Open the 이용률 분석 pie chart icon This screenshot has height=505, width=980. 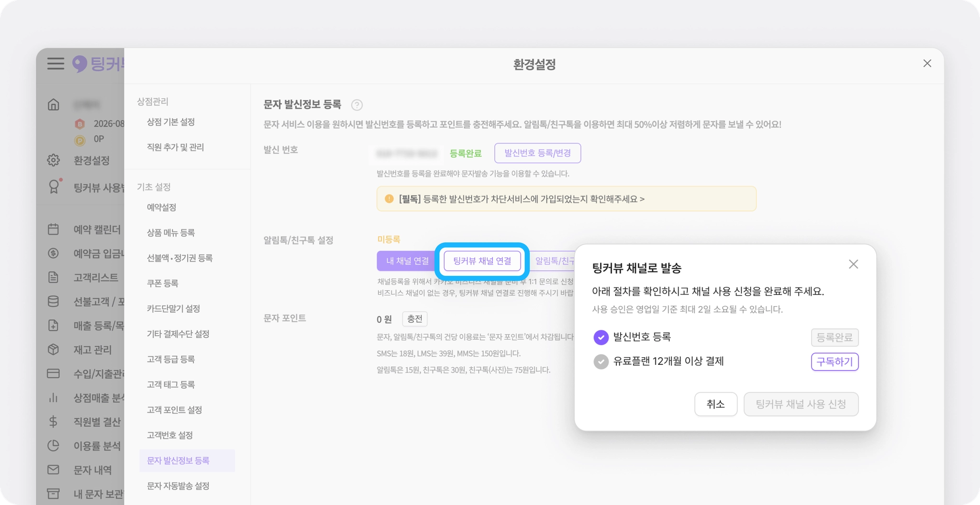point(54,446)
